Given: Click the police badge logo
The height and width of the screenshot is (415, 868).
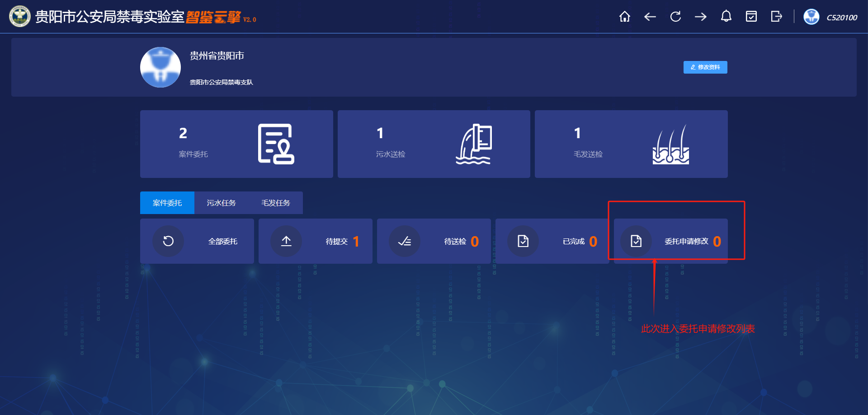Looking at the screenshot, I should point(19,17).
